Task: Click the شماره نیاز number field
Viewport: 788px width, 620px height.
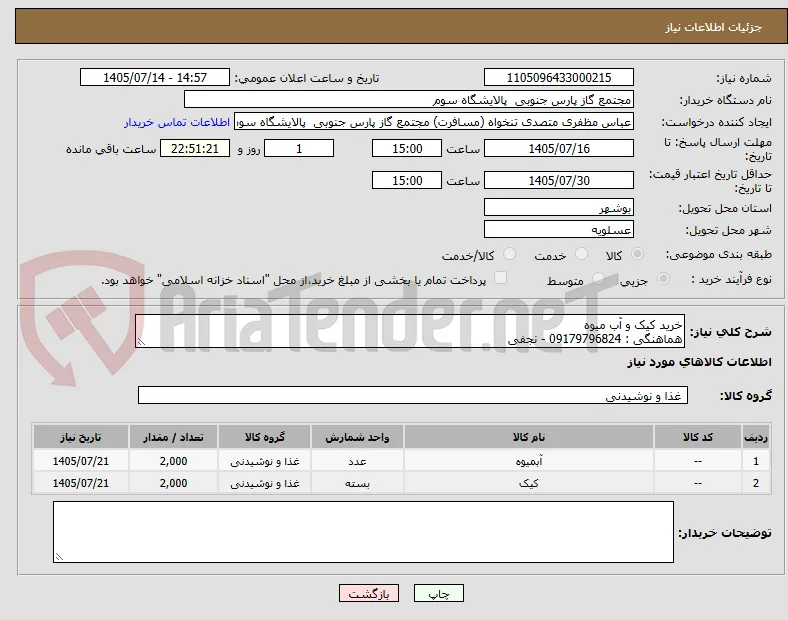Action: 559,77
